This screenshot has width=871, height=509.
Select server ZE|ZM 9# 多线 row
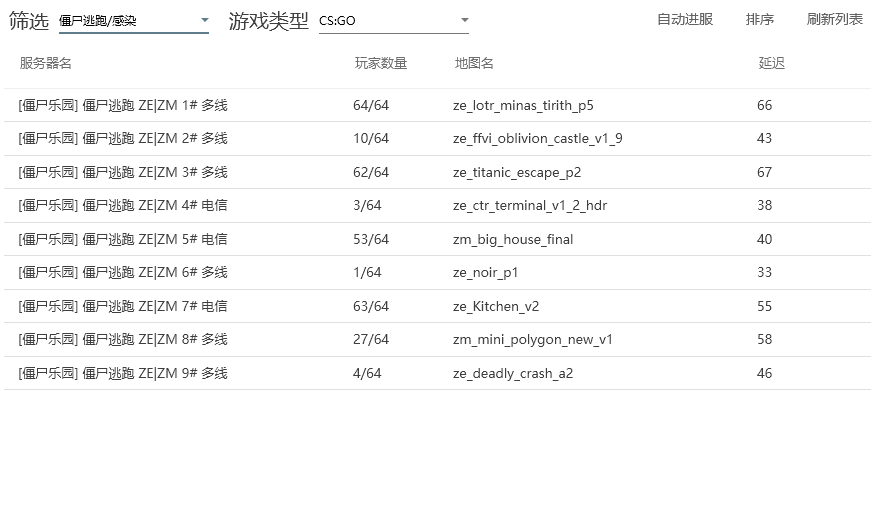click(x=123, y=373)
